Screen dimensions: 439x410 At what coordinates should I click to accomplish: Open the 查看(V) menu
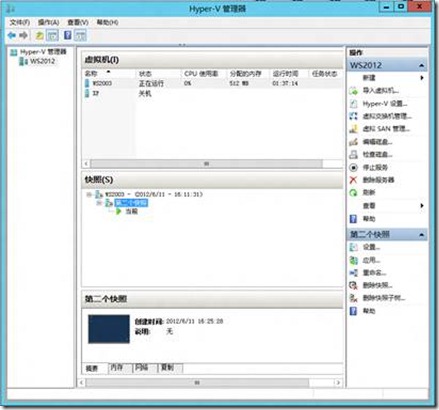tap(78, 22)
